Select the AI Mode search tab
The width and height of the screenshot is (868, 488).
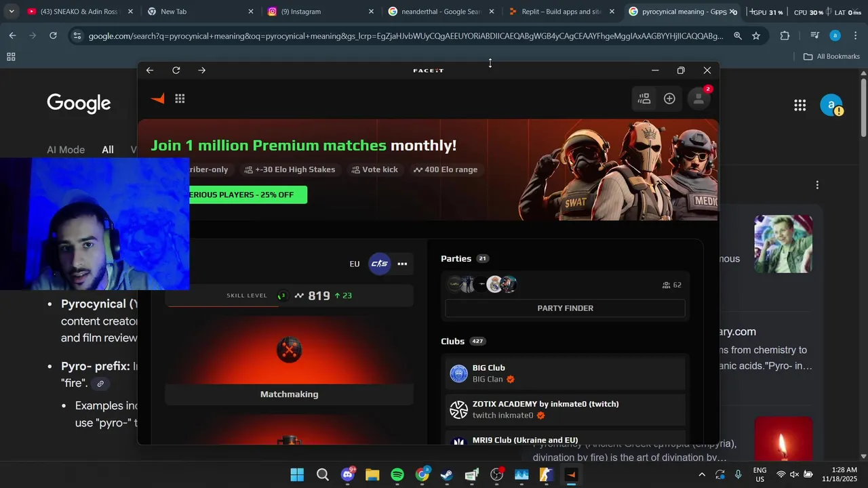66,150
